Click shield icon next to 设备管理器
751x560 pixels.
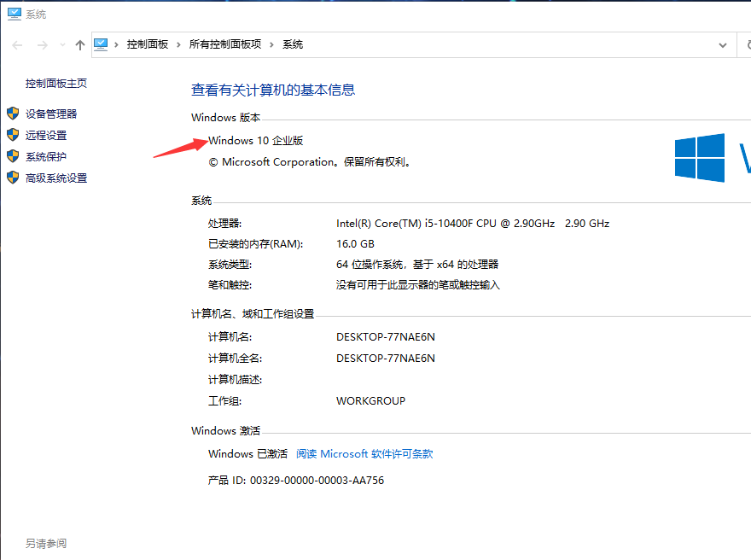click(13, 114)
